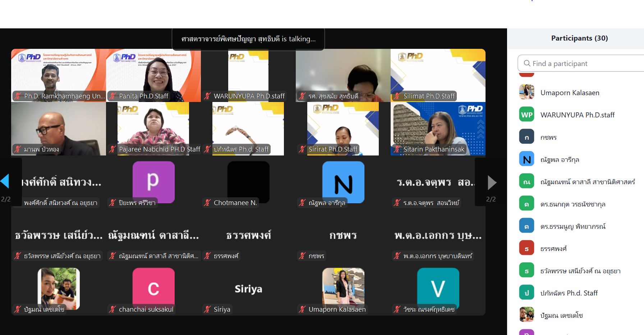Click green ด avatar for ดร.ธนกฤต
Image resolution: width=644 pixels, height=335 pixels.
click(x=526, y=204)
